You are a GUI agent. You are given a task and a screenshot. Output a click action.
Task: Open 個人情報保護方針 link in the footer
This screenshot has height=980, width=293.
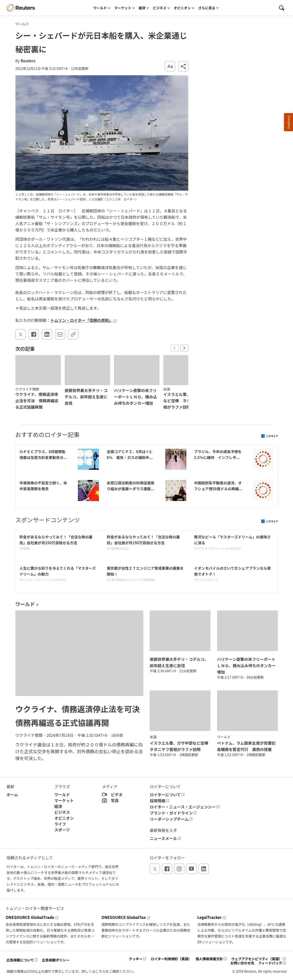[x=211, y=959]
